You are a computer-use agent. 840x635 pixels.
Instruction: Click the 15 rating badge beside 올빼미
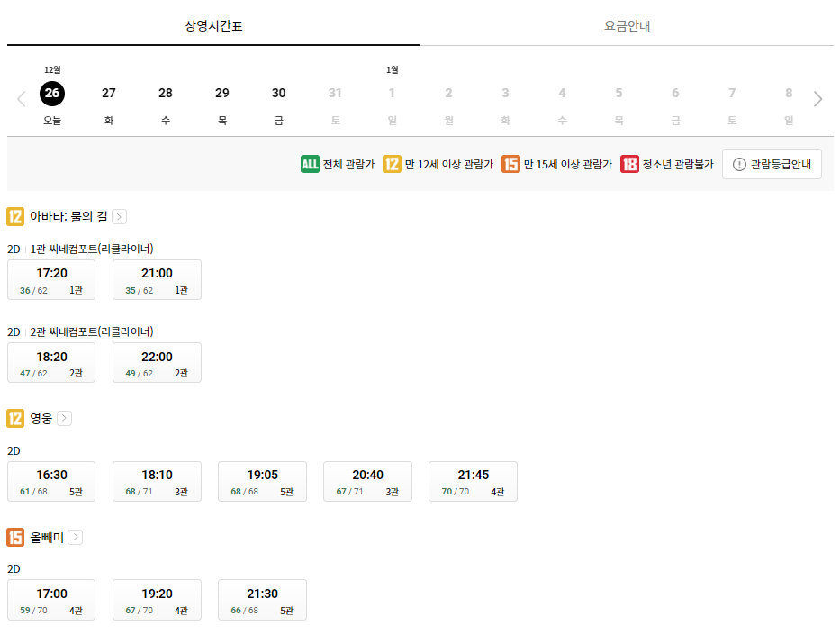pos(14,537)
